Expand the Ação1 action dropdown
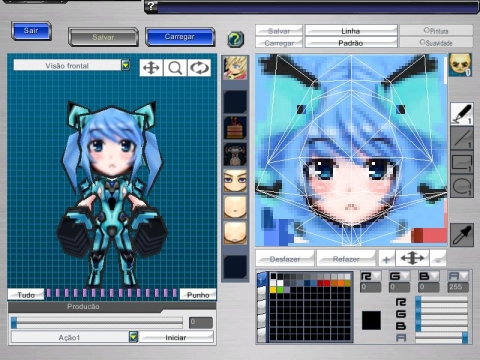The height and width of the screenshot is (360, 480). point(133,337)
